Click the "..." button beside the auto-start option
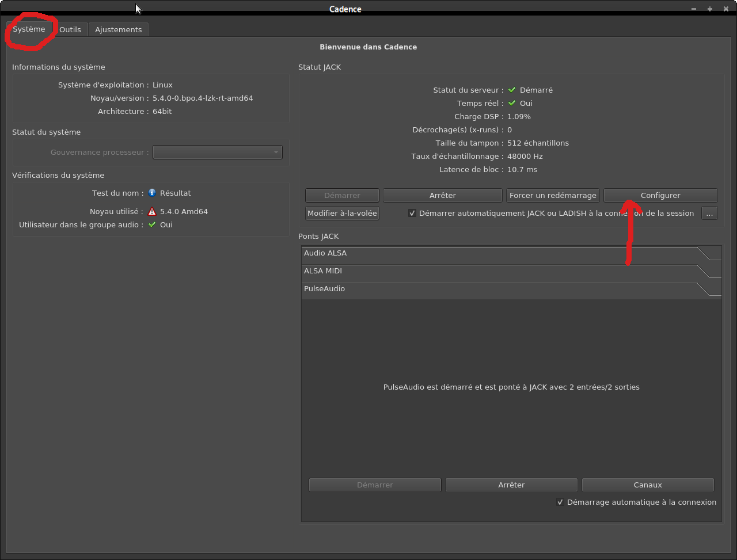737x560 pixels. point(709,213)
